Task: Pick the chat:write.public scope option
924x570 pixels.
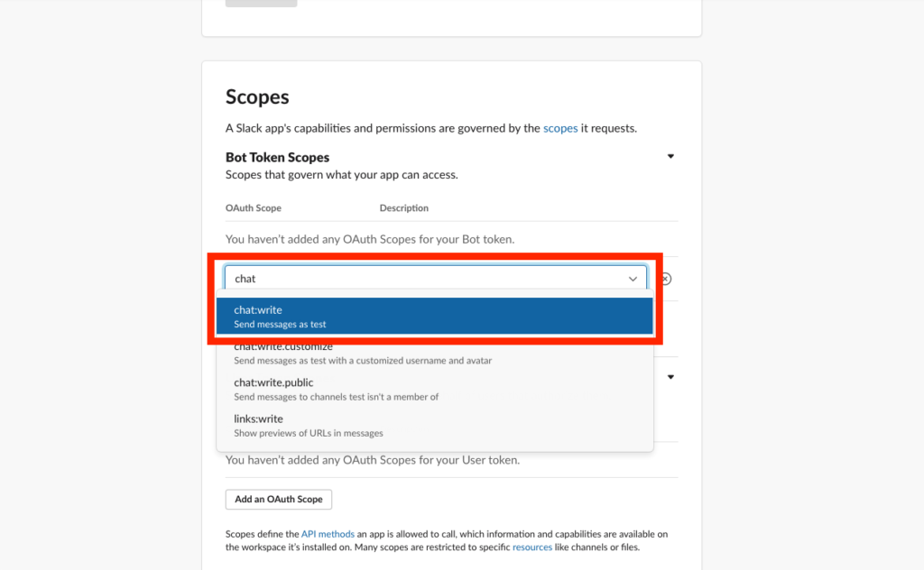Action: [434, 390]
